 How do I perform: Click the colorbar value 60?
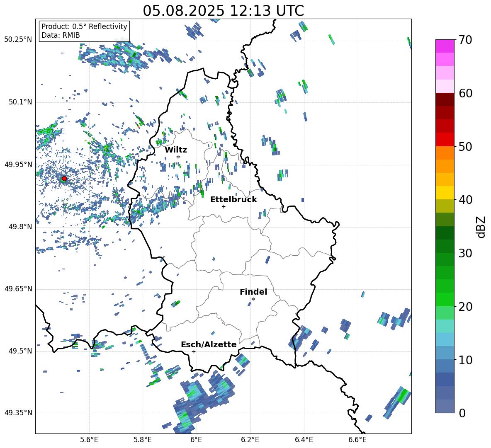[x=465, y=93]
